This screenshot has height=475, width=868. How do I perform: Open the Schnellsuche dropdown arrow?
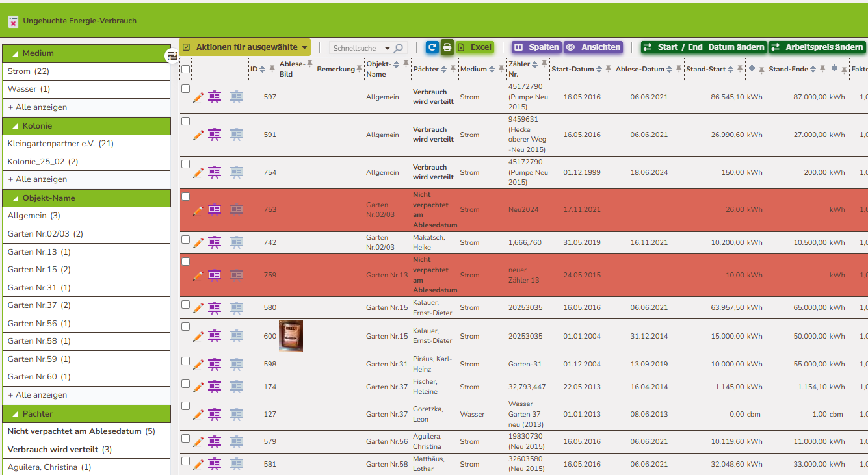click(388, 48)
